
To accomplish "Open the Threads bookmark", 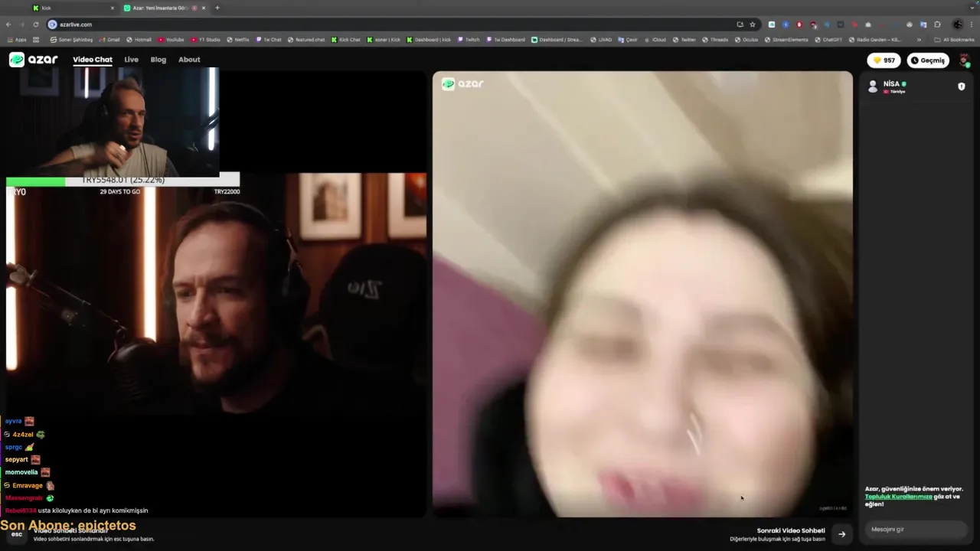I will point(715,40).
